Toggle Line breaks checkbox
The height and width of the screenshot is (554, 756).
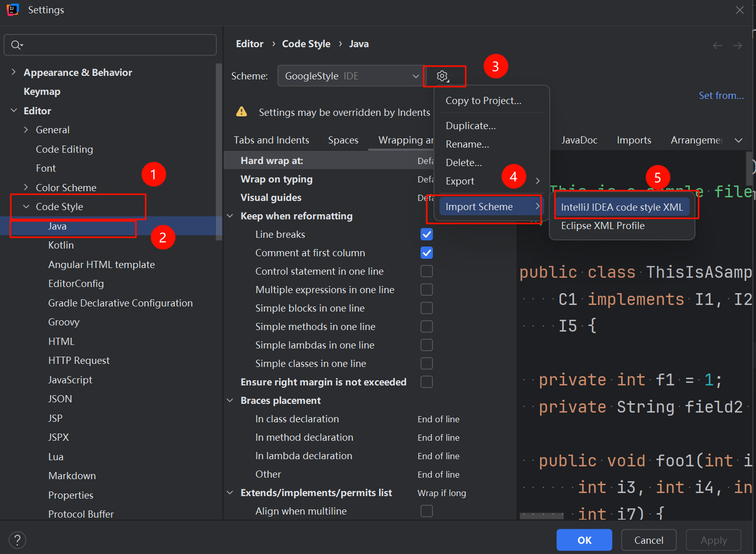click(427, 234)
